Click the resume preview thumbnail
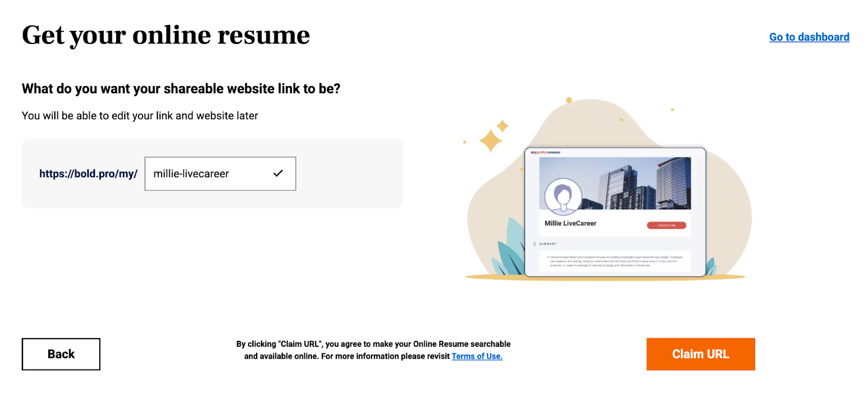868x401 pixels. point(616,211)
